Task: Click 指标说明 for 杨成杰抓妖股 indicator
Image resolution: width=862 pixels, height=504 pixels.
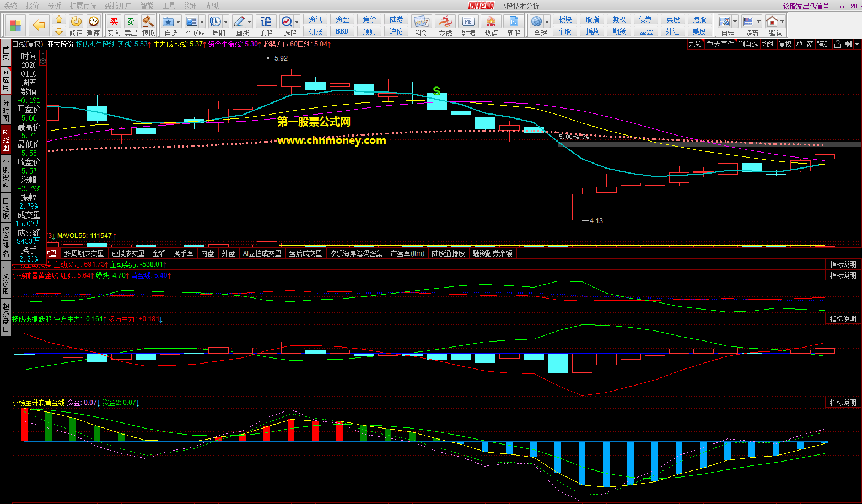Action: pyautogui.click(x=843, y=319)
